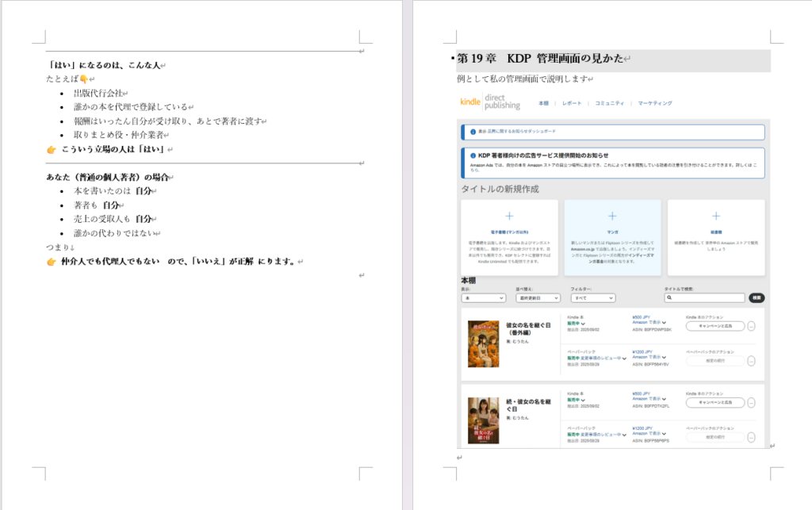Open the 表示 dropdown set to 本
The width and height of the screenshot is (812, 510).
click(483, 298)
